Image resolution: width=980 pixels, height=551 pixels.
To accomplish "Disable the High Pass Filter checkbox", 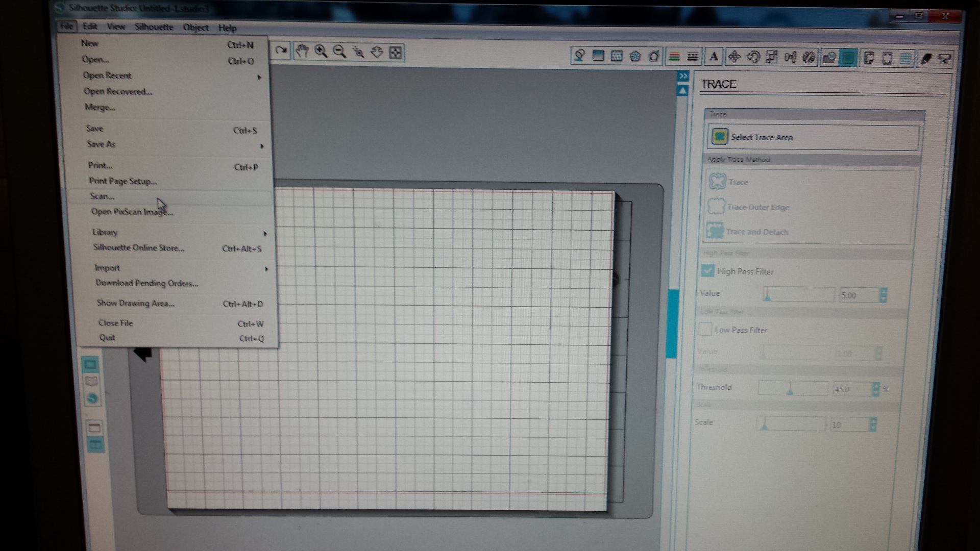I will tap(707, 271).
